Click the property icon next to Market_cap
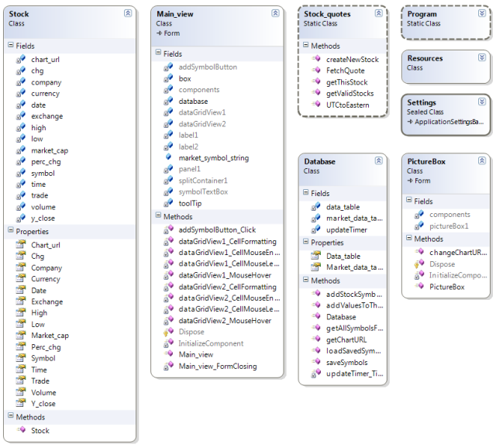Image resolution: width=496 pixels, height=448 pixels. 21,336
